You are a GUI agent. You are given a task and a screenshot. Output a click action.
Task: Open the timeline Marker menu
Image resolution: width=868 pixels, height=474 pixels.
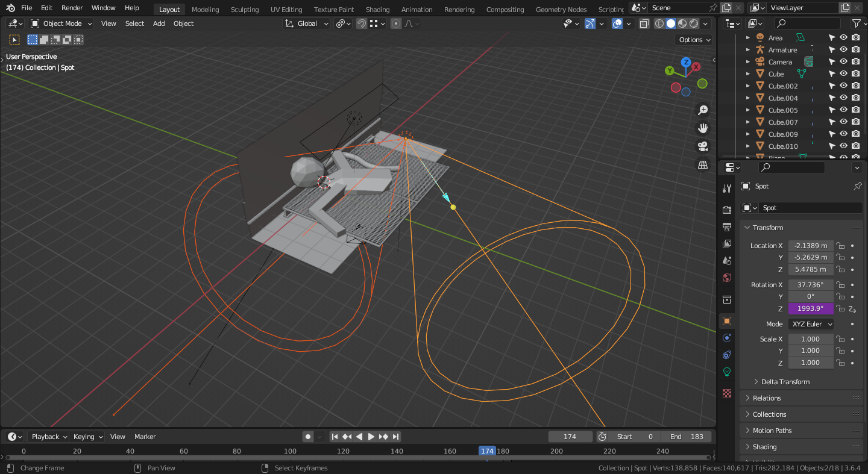point(145,437)
